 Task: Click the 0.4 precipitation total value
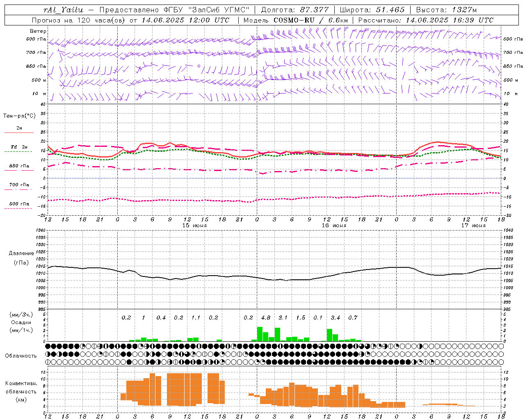pyautogui.click(x=161, y=318)
